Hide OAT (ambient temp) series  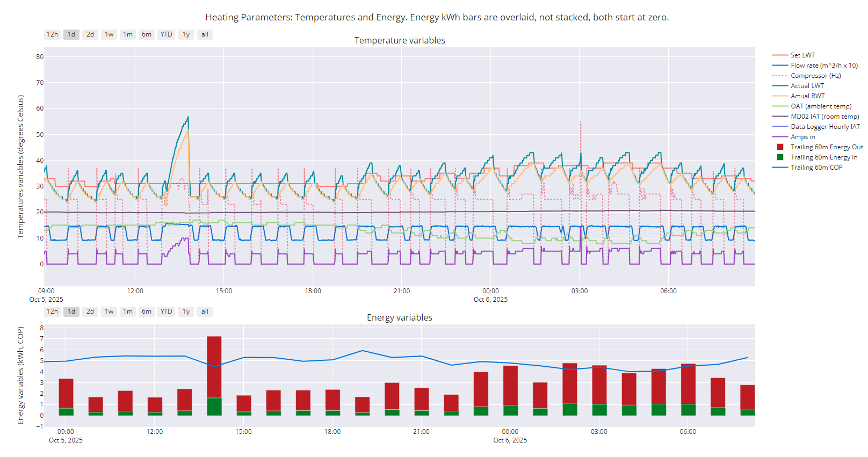(821, 106)
